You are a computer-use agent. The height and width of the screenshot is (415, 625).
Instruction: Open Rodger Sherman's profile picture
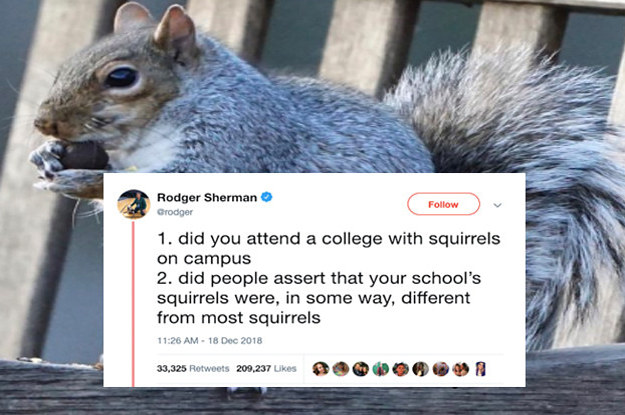(134, 204)
